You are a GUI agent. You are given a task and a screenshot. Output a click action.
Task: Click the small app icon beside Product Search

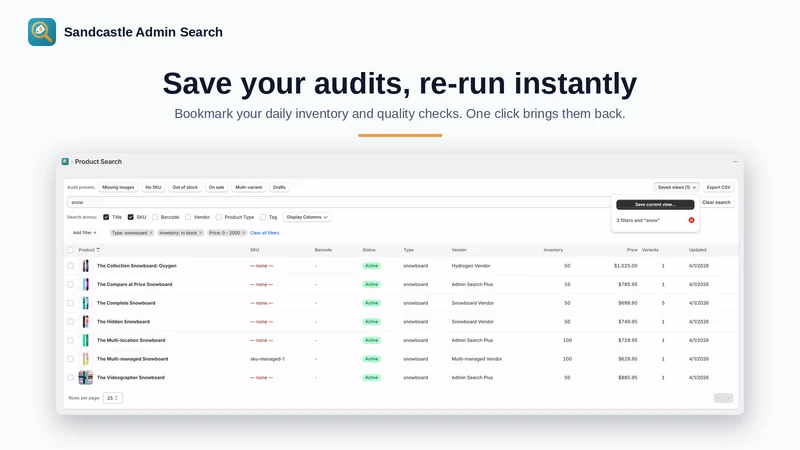[x=65, y=161]
